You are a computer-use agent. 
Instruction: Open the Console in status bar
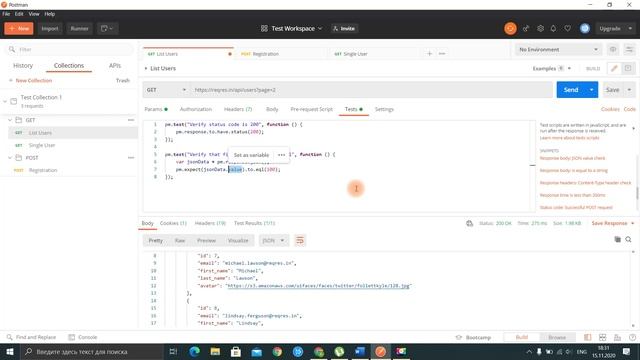tap(83, 337)
